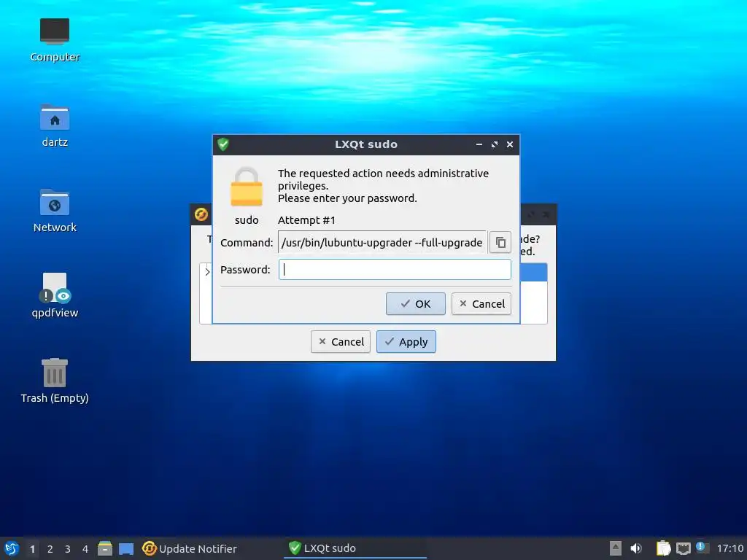This screenshot has width=747, height=560.
Task: Switch to workspace 1
Action: coord(32,549)
